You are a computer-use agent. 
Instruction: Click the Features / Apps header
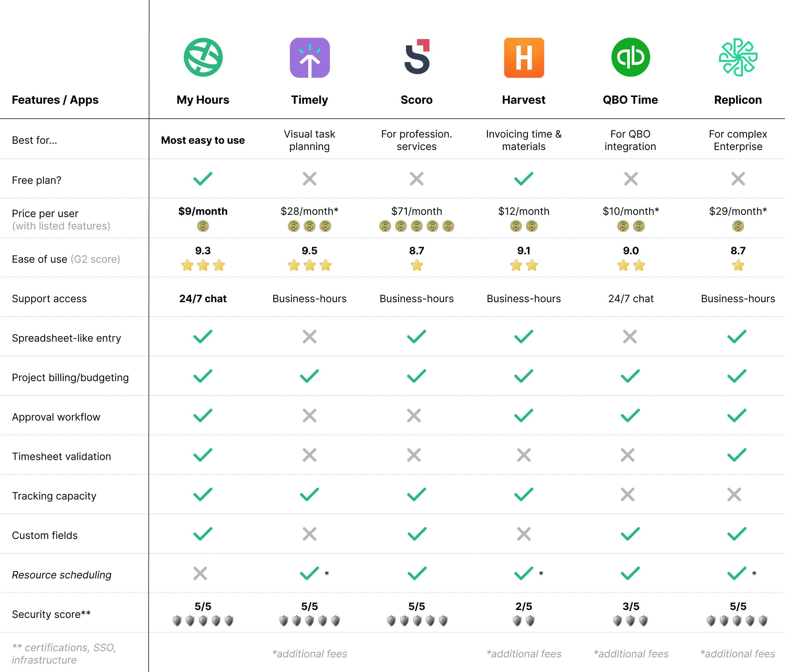click(x=55, y=100)
